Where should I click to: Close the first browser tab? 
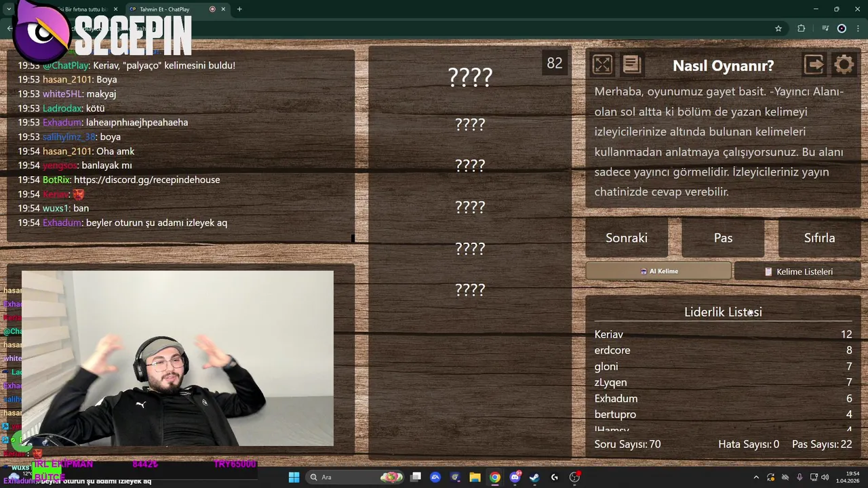tap(116, 9)
